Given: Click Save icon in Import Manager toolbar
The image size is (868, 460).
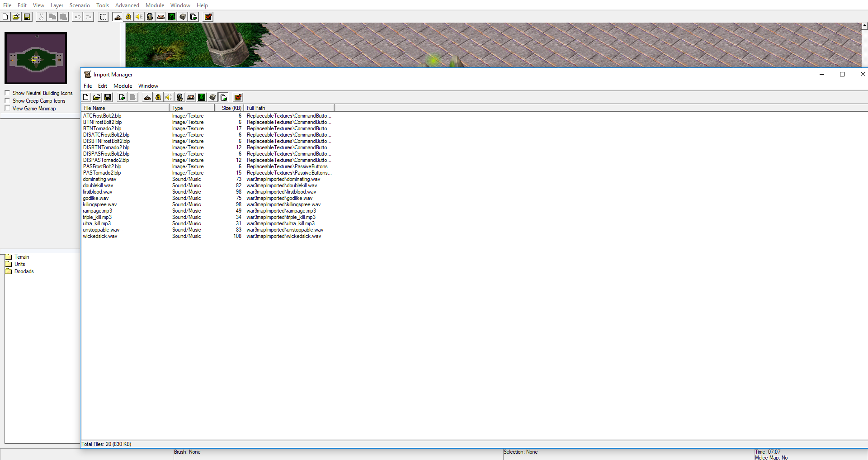Looking at the screenshot, I should click(108, 97).
